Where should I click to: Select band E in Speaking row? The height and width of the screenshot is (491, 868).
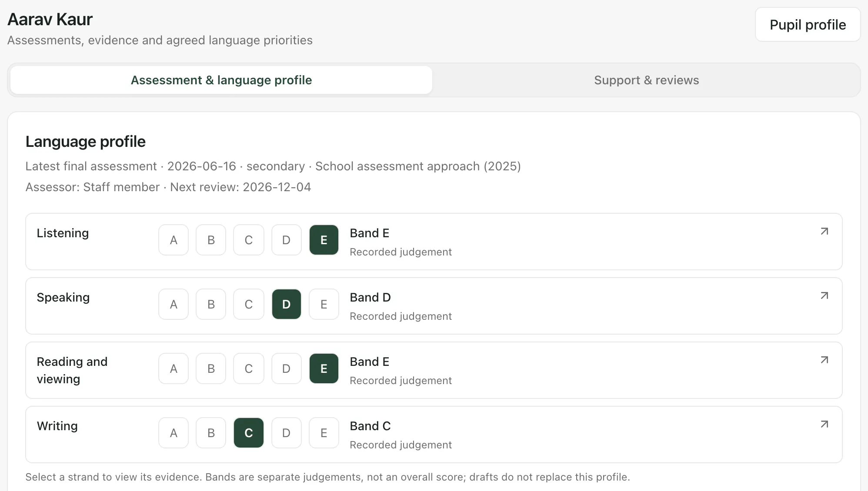pyautogui.click(x=324, y=304)
